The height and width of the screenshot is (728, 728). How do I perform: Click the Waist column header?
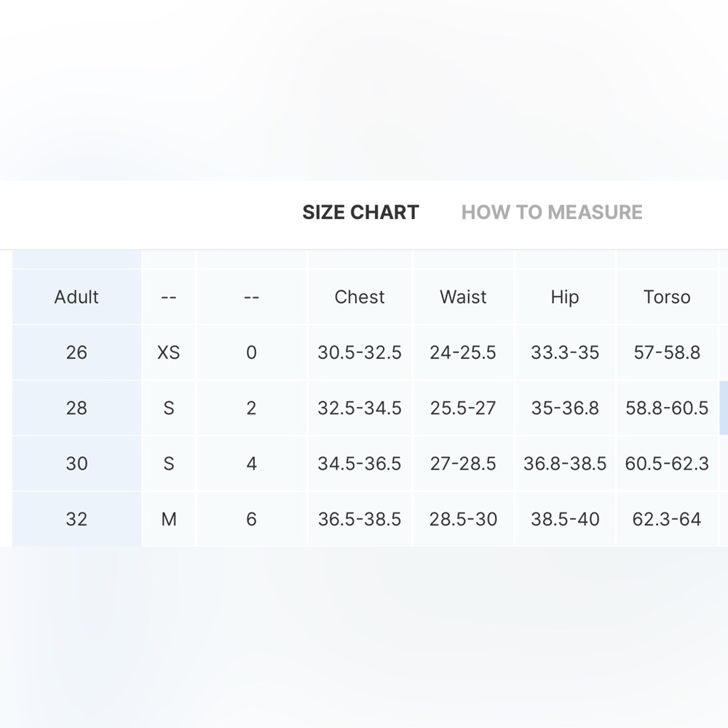[463, 297]
